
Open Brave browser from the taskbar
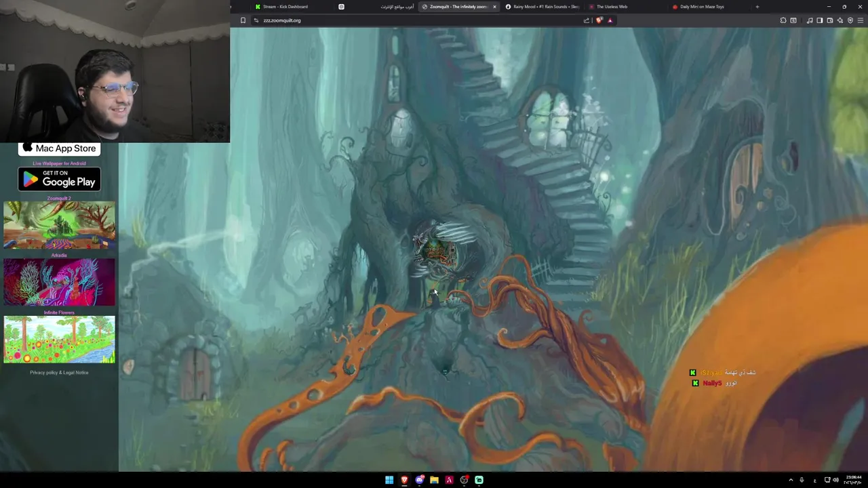(404, 480)
